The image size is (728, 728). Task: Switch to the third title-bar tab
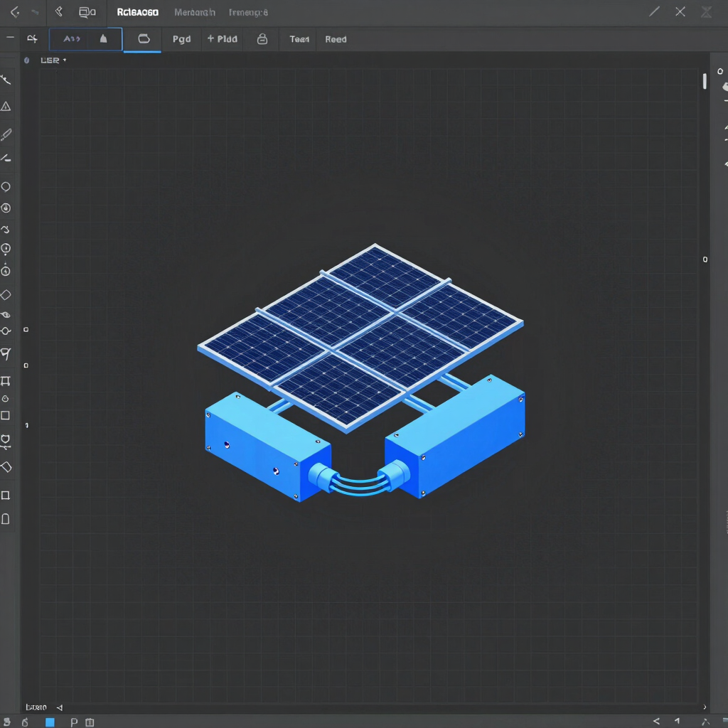tap(248, 13)
